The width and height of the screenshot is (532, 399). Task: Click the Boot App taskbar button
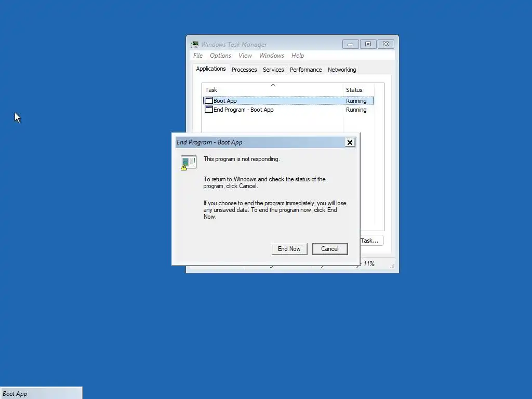coord(41,393)
